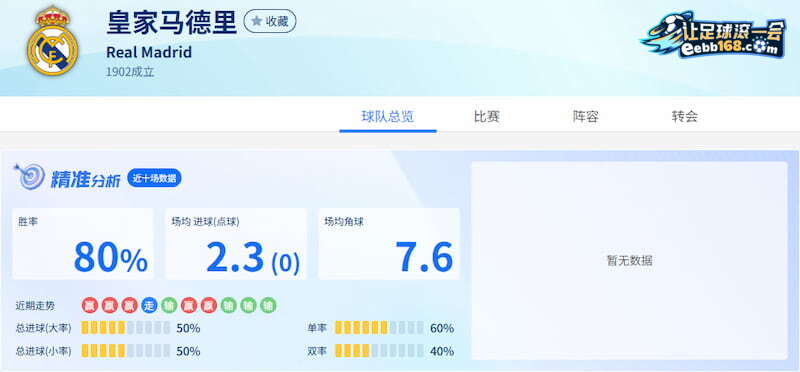Click the 让足球滚一会 site logo
800x372 pixels.
(x=713, y=34)
